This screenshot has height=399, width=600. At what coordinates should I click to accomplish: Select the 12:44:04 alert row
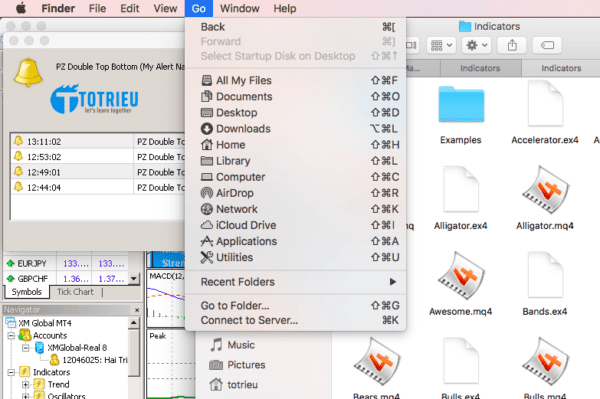click(98, 187)
